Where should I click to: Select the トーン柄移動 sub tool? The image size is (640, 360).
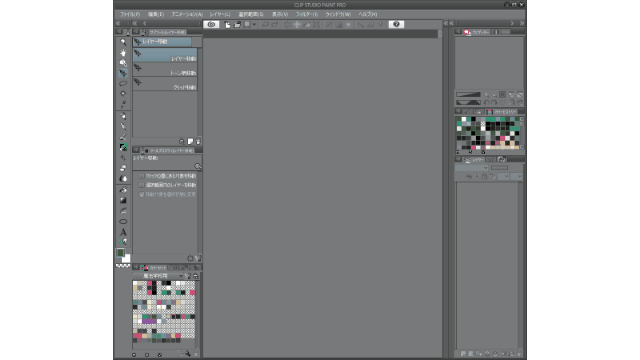click(165, 70)
